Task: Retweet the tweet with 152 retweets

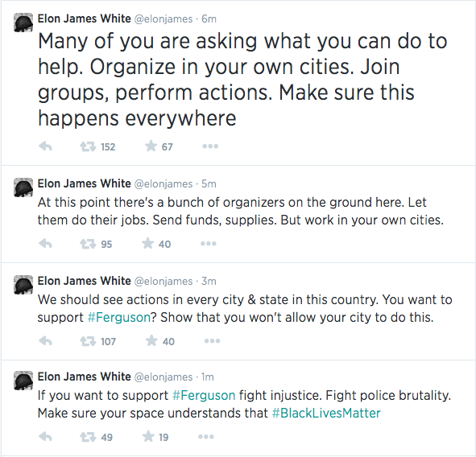Action: 88,147
